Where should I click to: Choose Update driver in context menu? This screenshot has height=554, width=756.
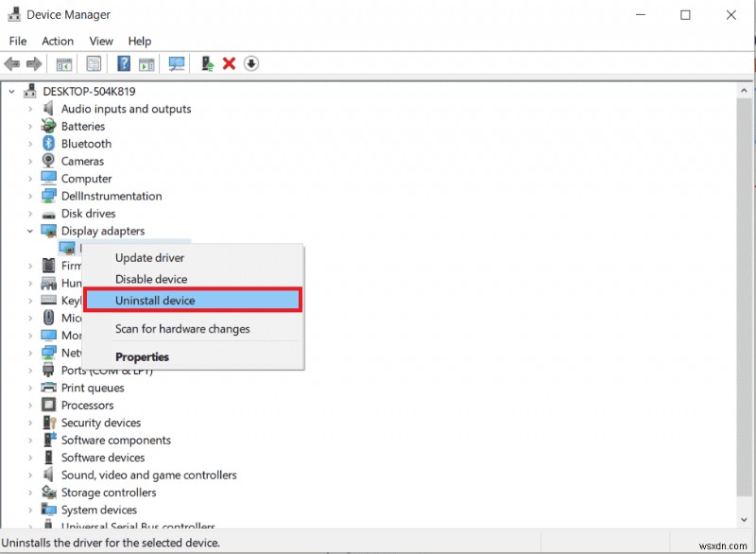pos(148,257)
